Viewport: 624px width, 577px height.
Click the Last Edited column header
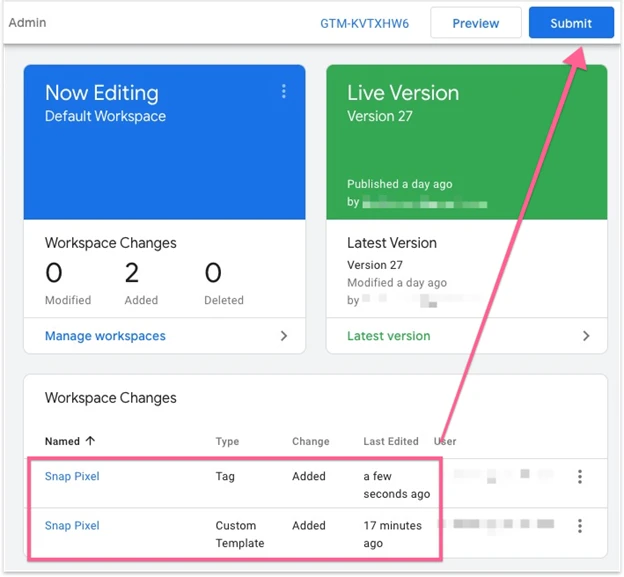[391, 441]
